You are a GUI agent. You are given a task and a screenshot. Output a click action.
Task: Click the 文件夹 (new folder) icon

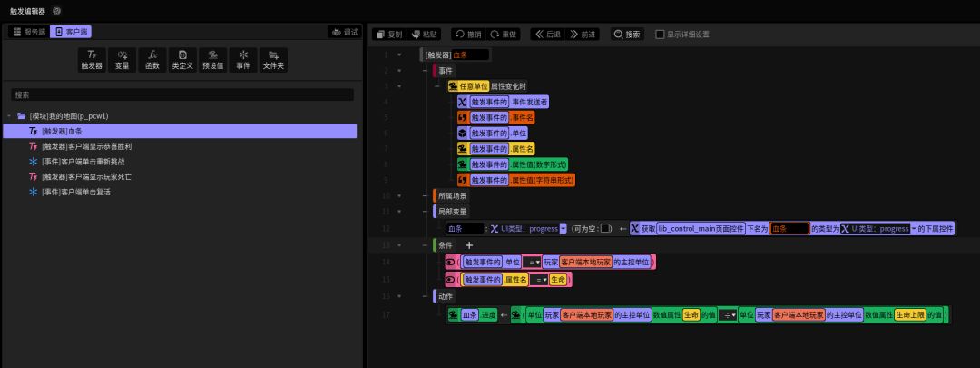tap(273, 59)
